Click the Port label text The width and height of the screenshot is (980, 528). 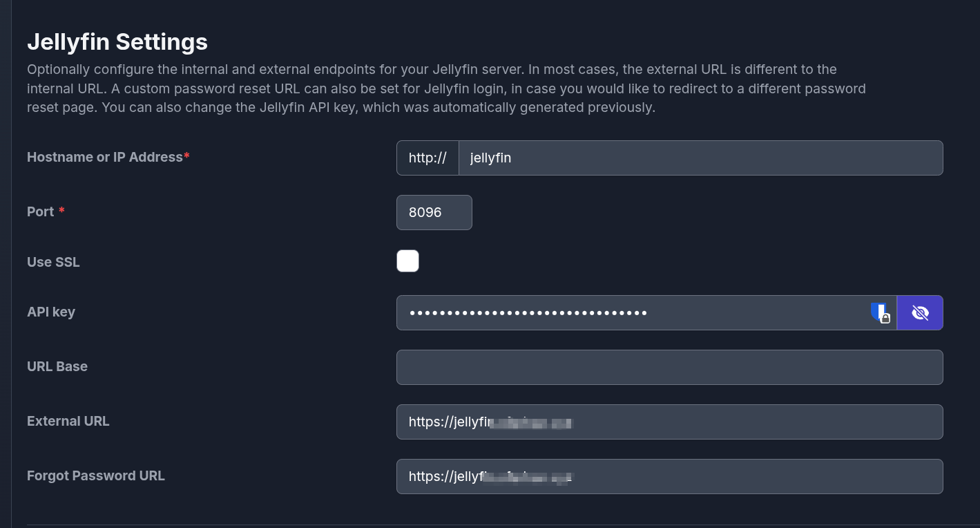[40, 211]
